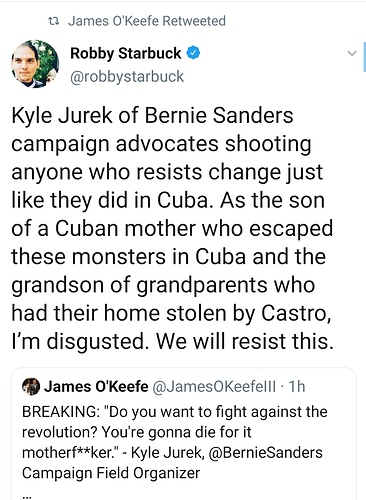This screenshot has height=500, width=366.
Task: Open the @BernieSanders mention
Action: [x=265, y=453]
